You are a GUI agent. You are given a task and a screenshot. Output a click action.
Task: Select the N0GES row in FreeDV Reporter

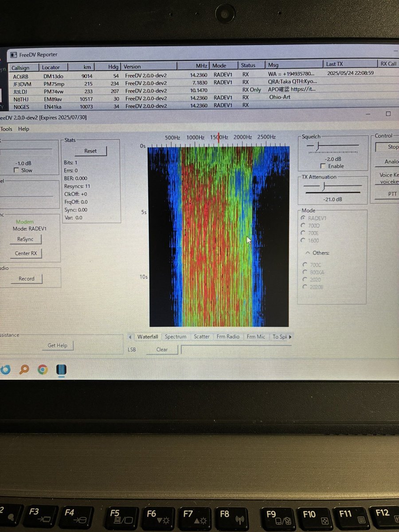[x=204, y=106]
